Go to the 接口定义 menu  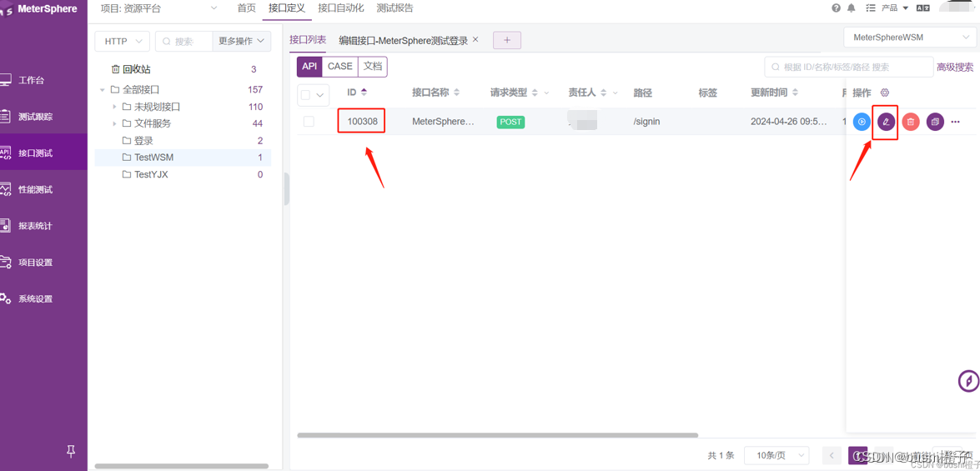pyautogui.click(x=287, y=8)
